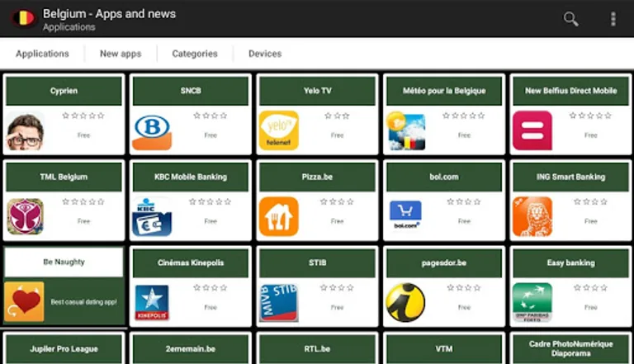Select the KBC Mobile Banking header
The height and width of the screenshot is (364, 634).
(x=191, y=177)
